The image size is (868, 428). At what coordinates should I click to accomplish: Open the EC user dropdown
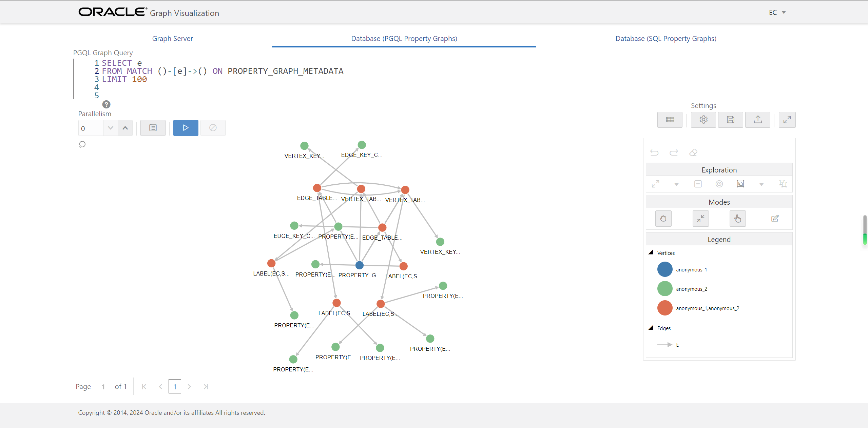[777, 13]
